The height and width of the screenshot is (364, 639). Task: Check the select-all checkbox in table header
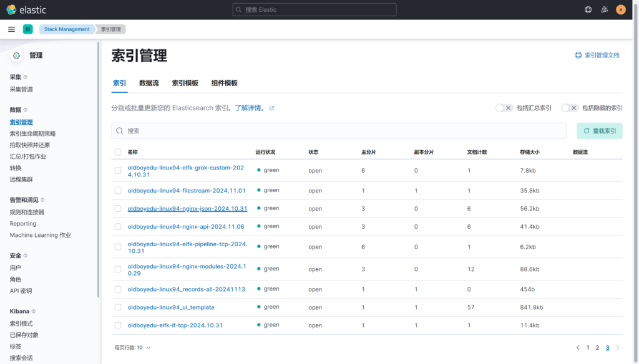tap(118, 152)
